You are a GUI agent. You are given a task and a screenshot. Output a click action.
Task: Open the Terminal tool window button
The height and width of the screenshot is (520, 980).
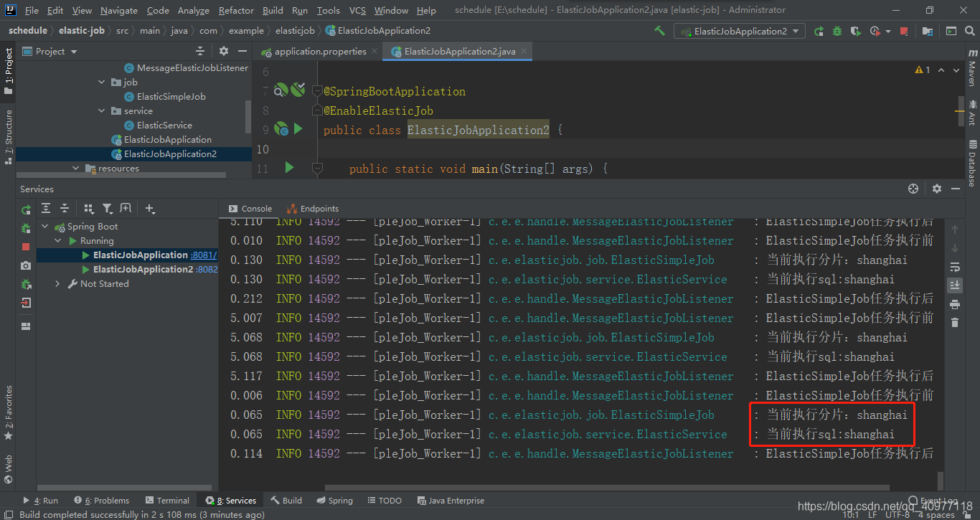tap(167, 501)
